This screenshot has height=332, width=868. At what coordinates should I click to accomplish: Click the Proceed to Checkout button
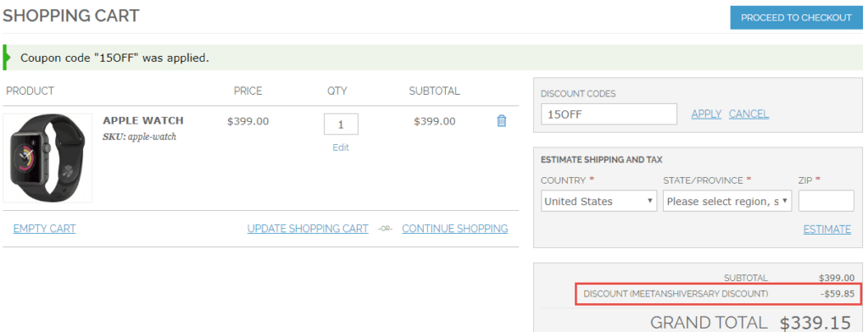(796, 18)
